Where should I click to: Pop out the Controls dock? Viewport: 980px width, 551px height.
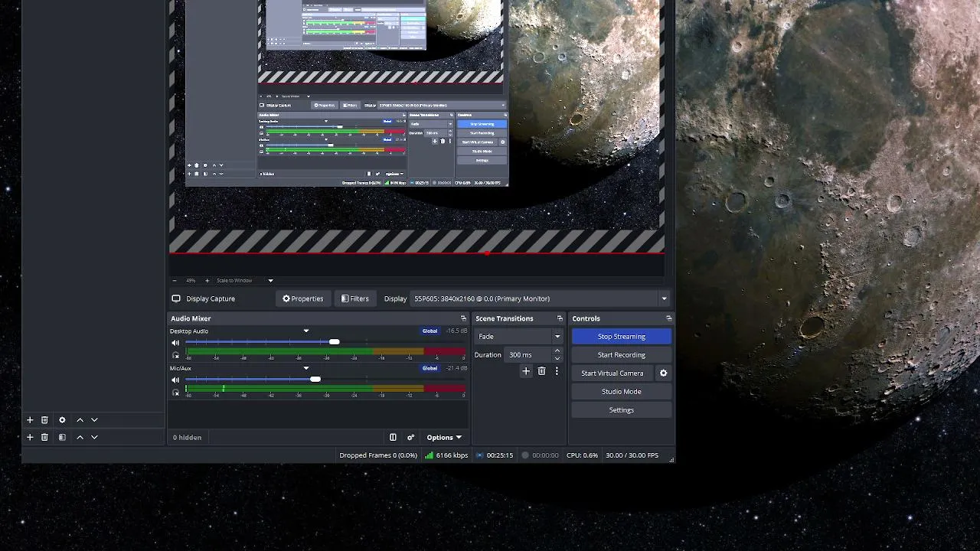[669, 318]
